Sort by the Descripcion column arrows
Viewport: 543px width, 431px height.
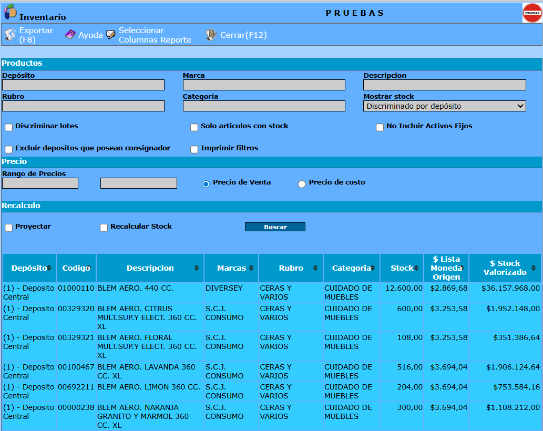196,268
